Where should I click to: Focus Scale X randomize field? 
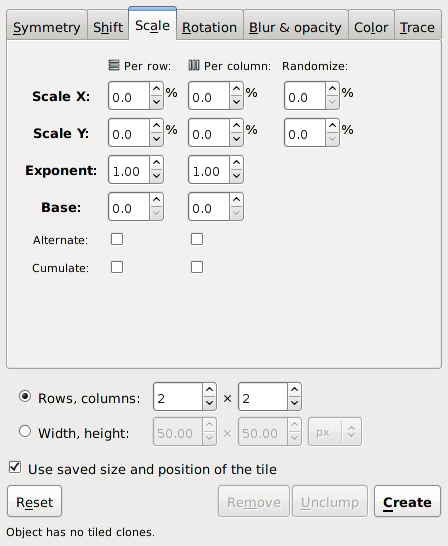[x=305, y=96]
